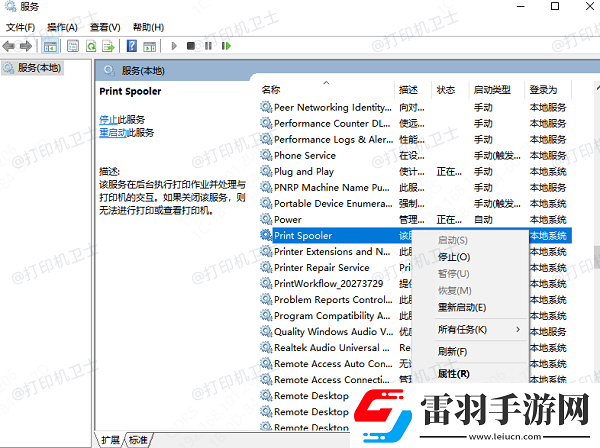This screenshot has height=448, width=600.
Task: Switch to the 扩展 tab
Action: tap(110, 440)
